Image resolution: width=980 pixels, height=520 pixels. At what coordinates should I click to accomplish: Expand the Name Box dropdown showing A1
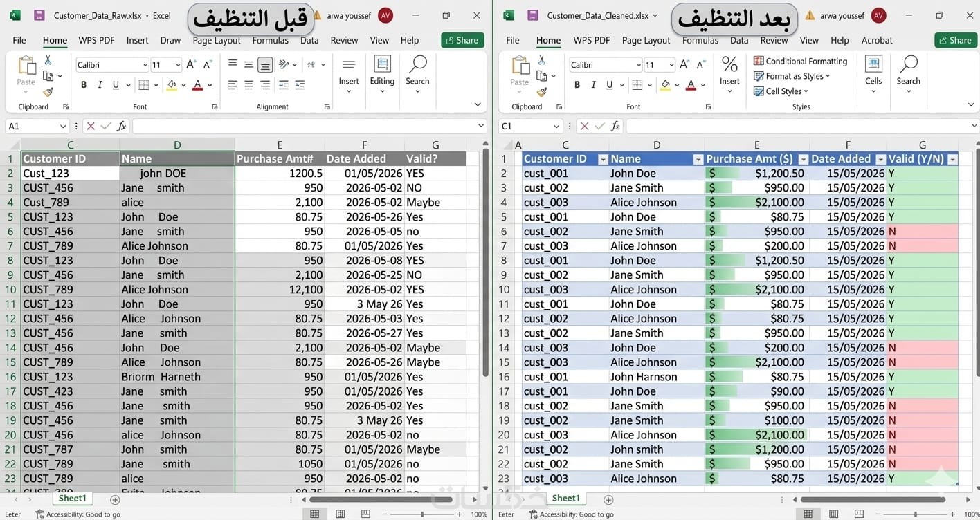pyautogui.click(x=63, y=126)
